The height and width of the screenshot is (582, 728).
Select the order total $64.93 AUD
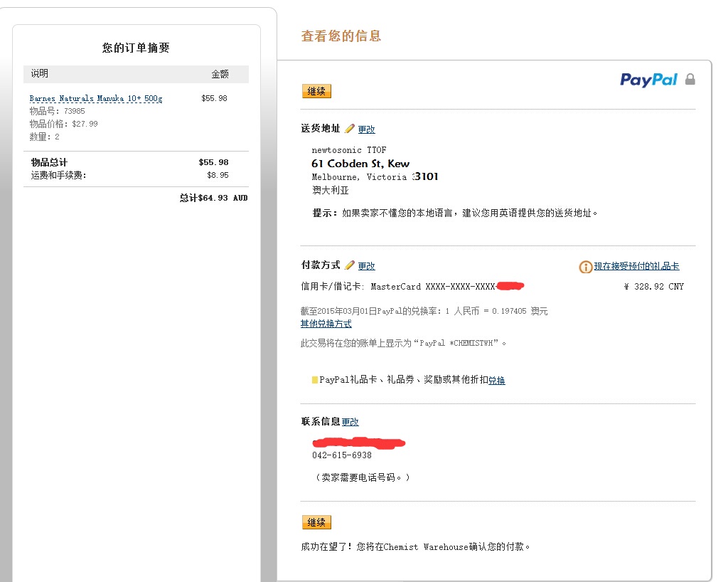coord(213,198)
